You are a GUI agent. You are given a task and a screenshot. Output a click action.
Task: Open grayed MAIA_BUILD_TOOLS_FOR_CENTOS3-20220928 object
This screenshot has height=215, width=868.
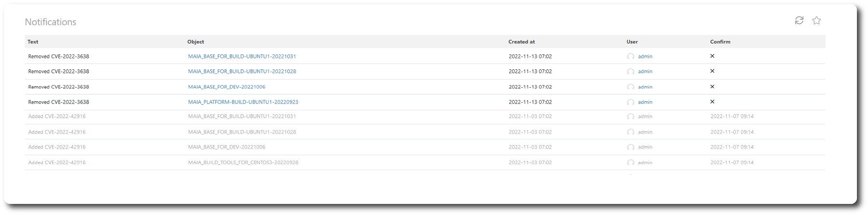(243, 162)
